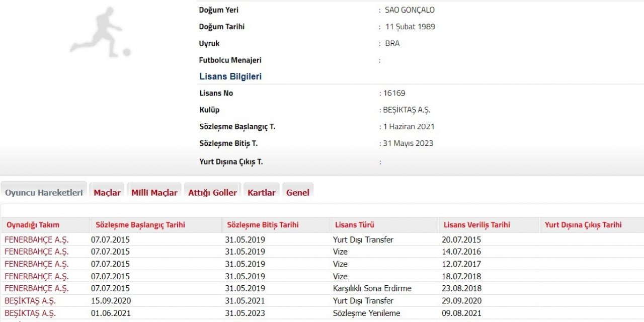644x322 pixels.
Task: Show the Kartlar tab
Action: tap(261, 193)
